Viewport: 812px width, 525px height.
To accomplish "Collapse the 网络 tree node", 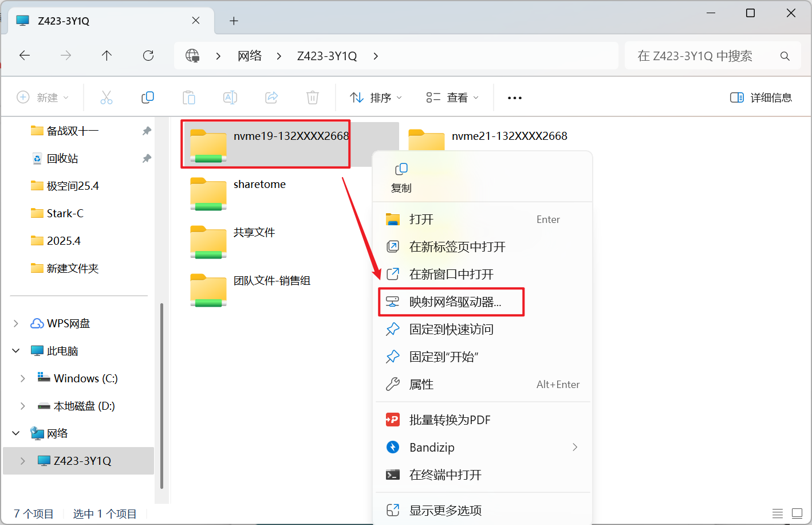I will click(16, 433).
